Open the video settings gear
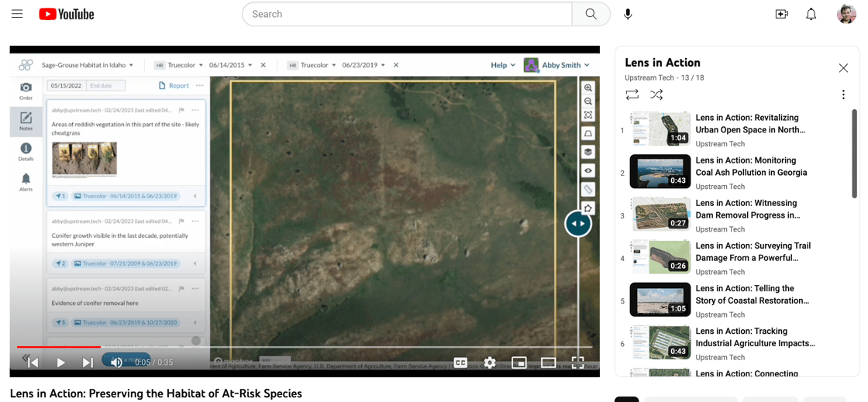This screenshot has height=402, width=868. [489, 362]
